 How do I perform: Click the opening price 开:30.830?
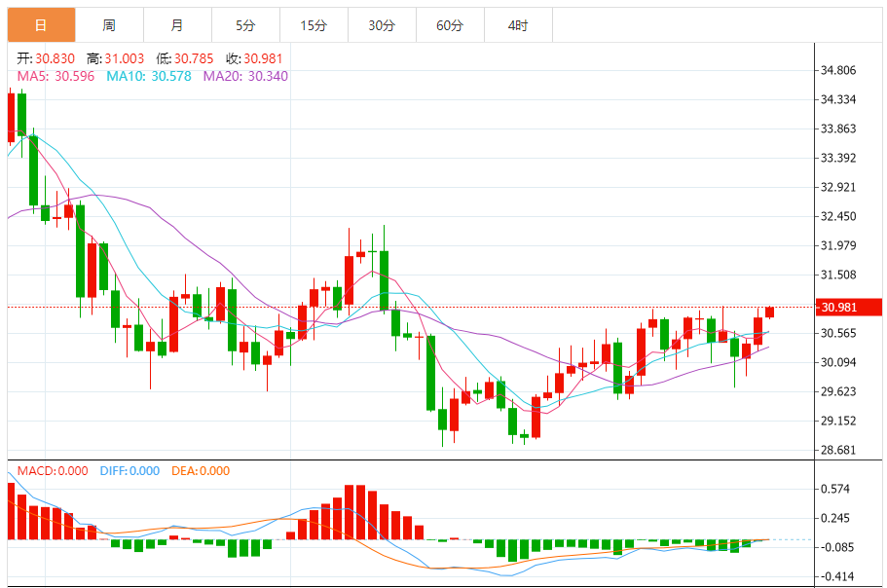(x=46, y=58)
